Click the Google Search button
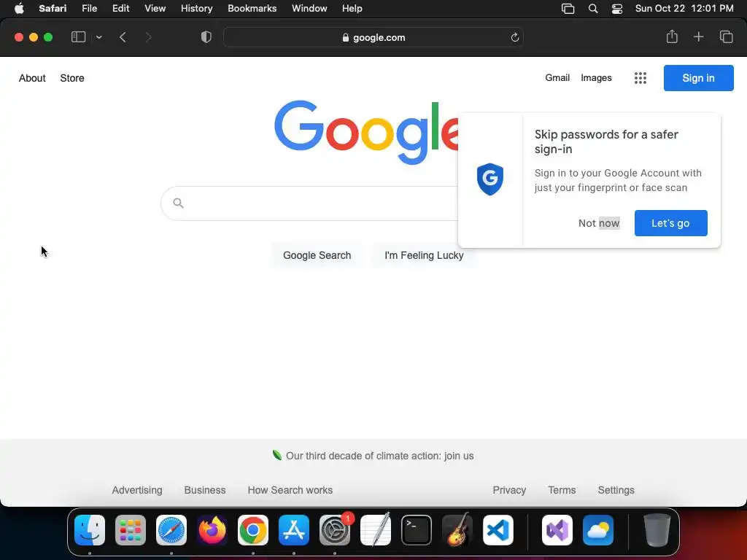This screenshot has width=747, height=560. tap(317, 255)
